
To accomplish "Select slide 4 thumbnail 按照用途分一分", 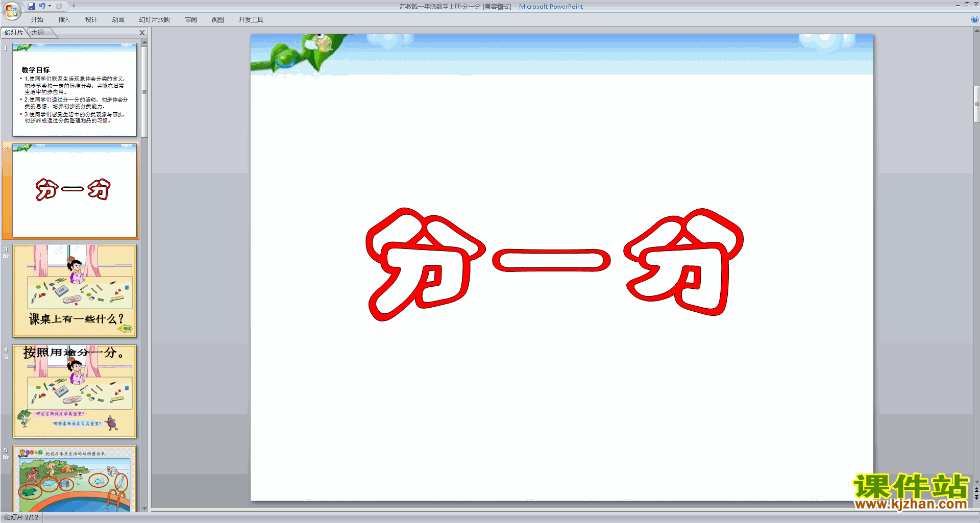I will 75,391.
